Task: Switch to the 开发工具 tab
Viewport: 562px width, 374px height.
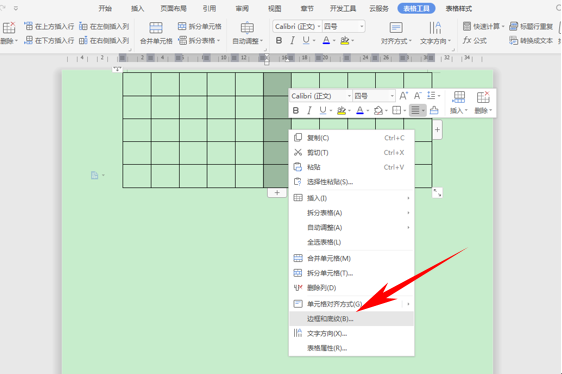Action: 343,8
